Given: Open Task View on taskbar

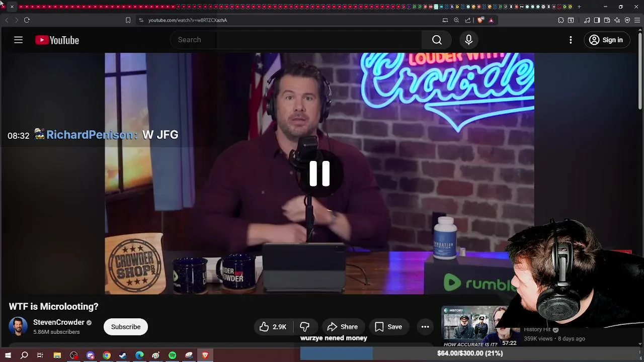Looking at the screenshot, I should 40,355.
